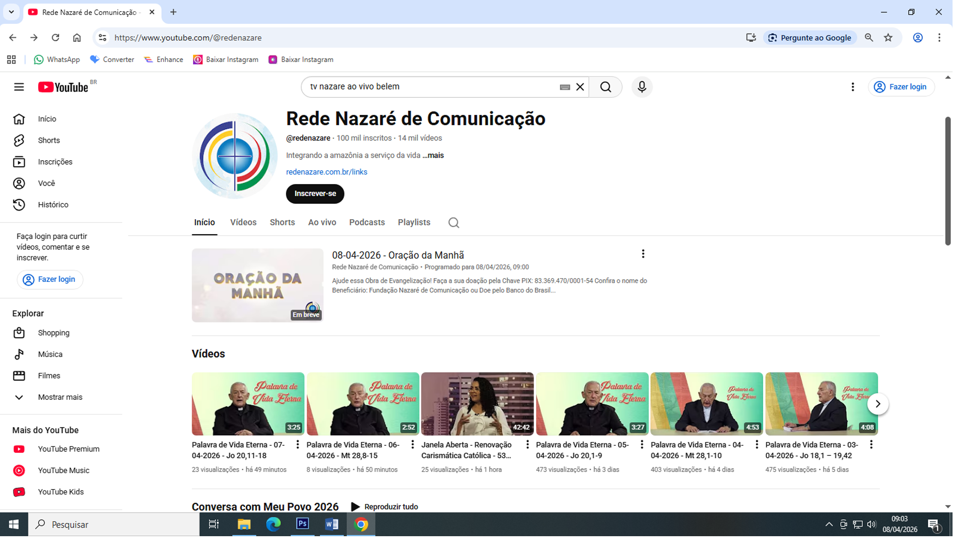Open YouTube Music from the sidebar
This screenshot has height=560, width=953.
point(63,470)
